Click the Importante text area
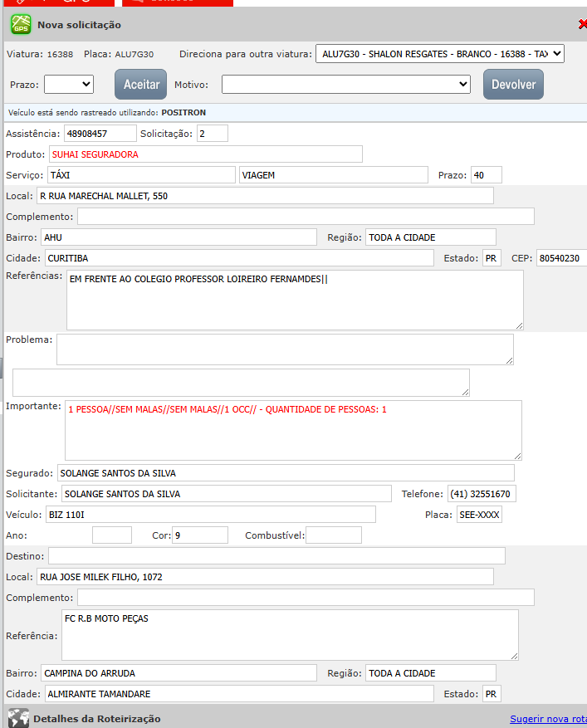 click(293, 430)
